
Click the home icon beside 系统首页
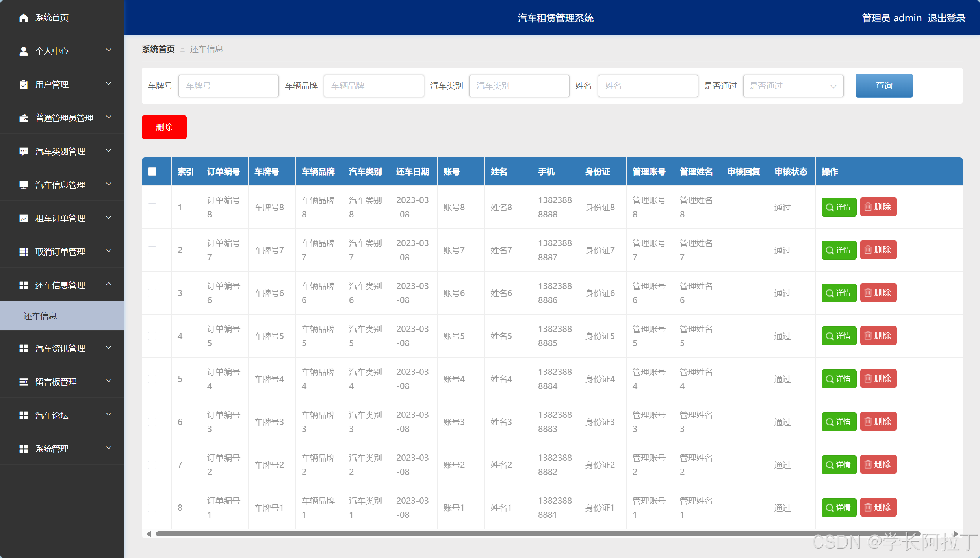tap(24, 18)
